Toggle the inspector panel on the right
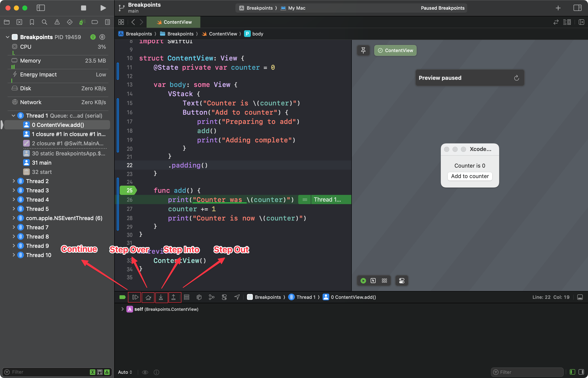588x378 pixels. click(x=577, y=8)
